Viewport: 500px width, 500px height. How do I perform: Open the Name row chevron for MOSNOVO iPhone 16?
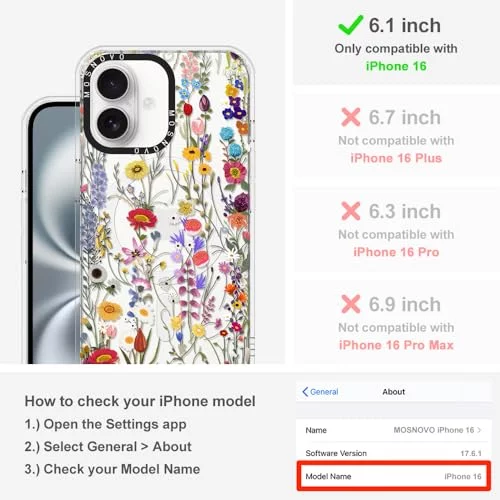479,430
